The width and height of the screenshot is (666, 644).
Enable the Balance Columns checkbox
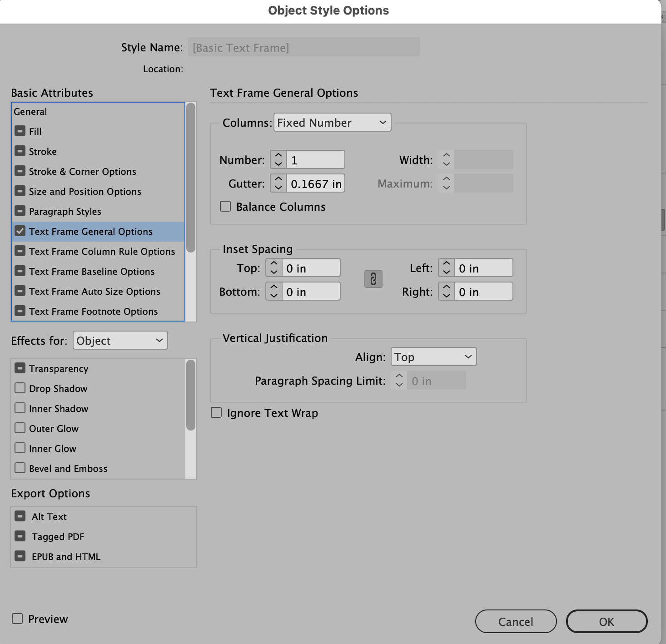point(225,206)
